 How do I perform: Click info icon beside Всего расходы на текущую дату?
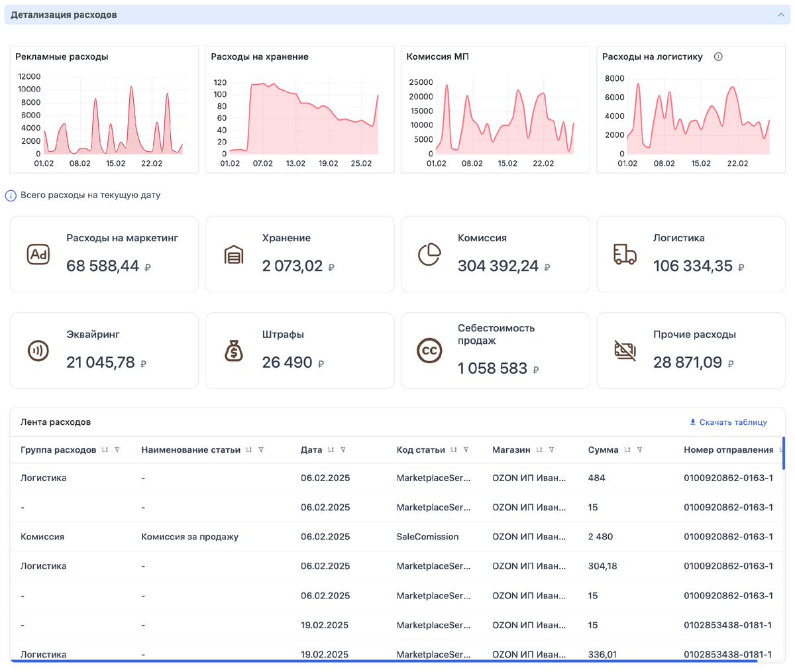11,196
